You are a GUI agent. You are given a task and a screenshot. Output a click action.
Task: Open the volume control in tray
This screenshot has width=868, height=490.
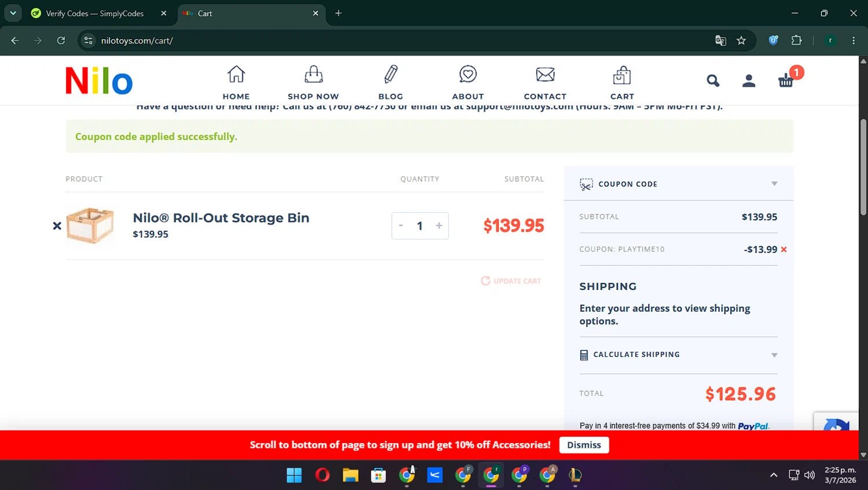810,475
